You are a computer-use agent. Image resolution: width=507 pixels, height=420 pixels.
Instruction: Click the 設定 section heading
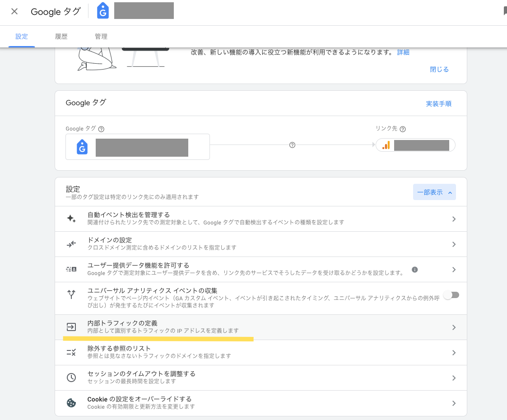coord(73,189)
